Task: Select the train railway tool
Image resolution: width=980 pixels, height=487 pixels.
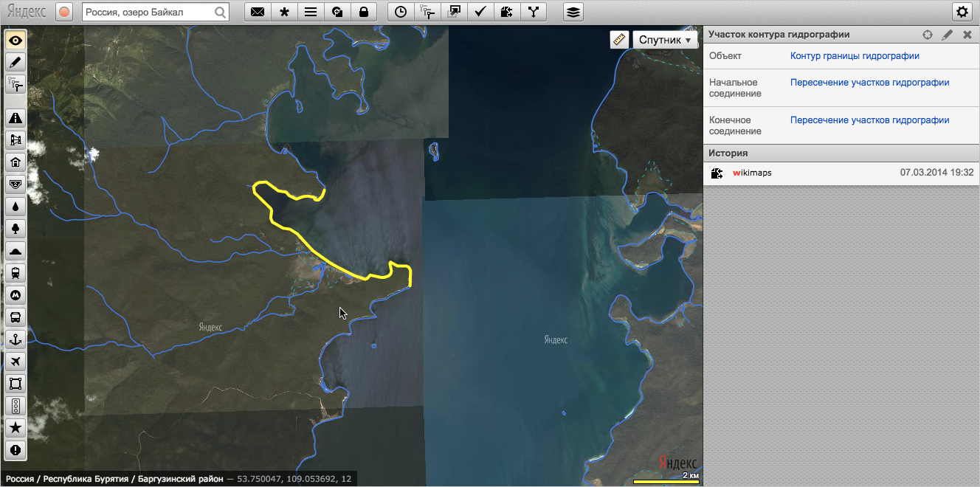Action: pyautogui.click(x=15, y=273)
